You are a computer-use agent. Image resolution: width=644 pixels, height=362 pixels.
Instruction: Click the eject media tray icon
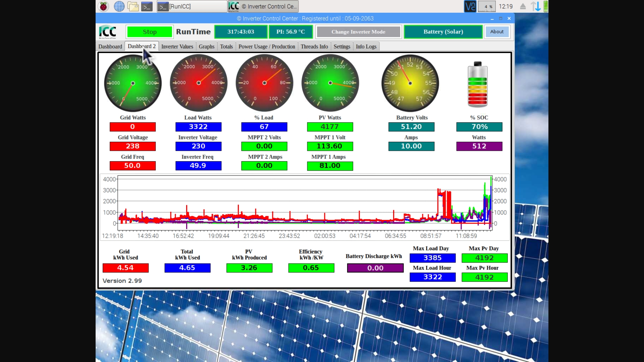pos(523,6)
